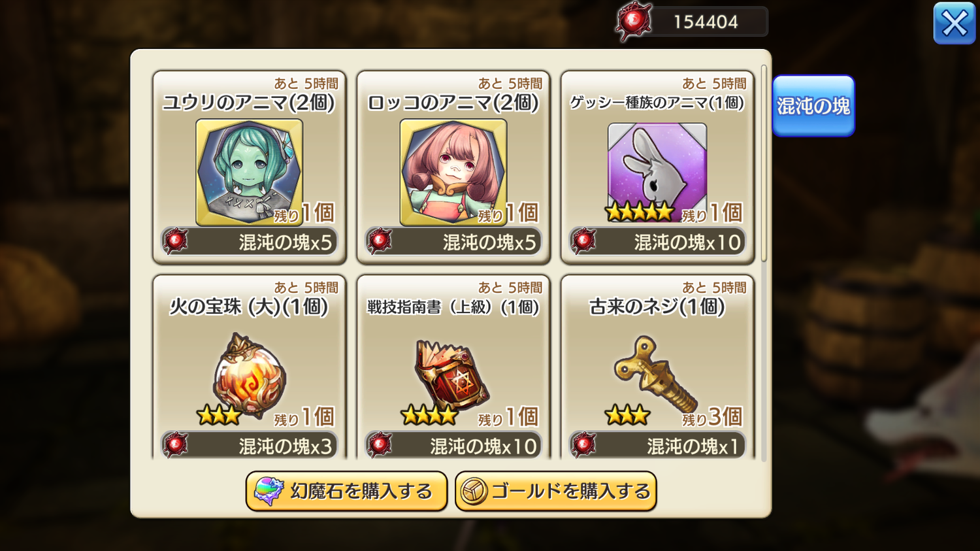
Task: Tap the ユウリのアニマ character portrait
Action: click(x=249, y=172)
